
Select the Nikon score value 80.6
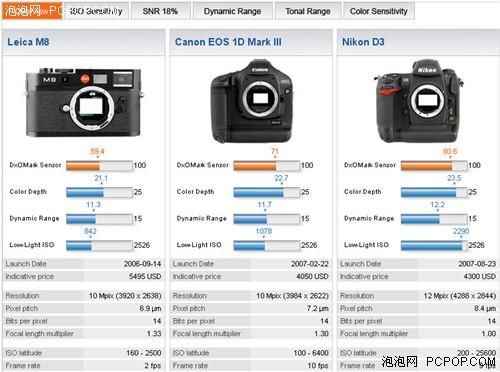450,151
